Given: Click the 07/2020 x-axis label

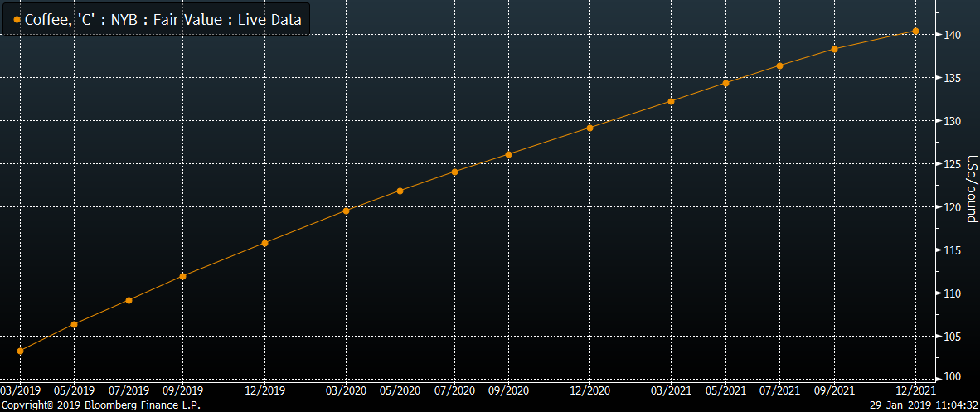Looking at the screenshot, I should (x=454, y=390).
